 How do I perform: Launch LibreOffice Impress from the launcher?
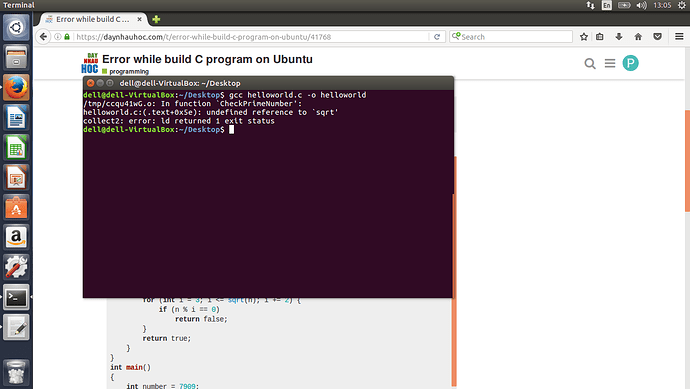(16, 177)
